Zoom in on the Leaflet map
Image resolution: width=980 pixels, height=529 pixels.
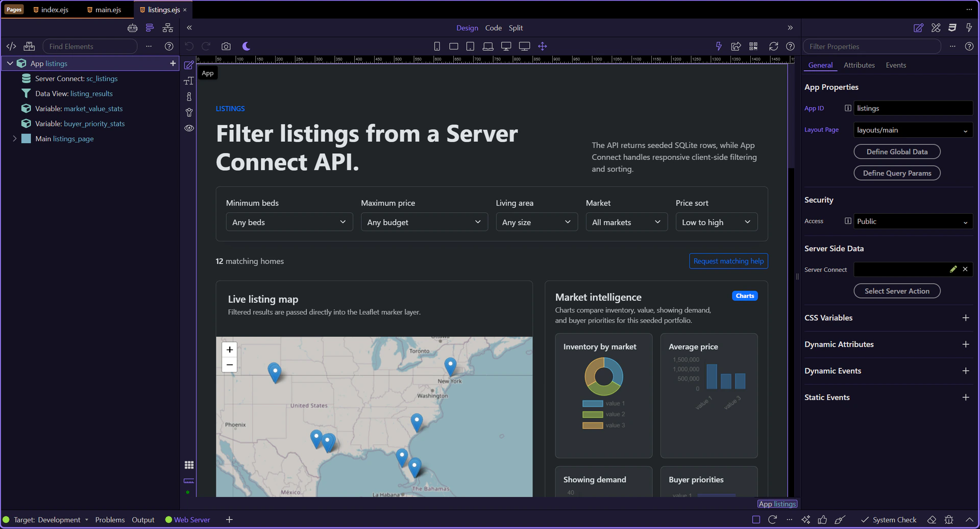coord(230,349)
